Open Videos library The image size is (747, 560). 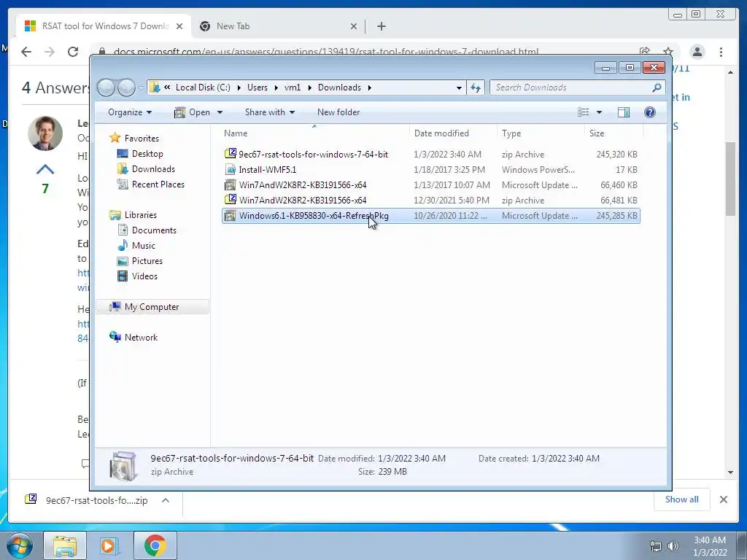[144, 276]
